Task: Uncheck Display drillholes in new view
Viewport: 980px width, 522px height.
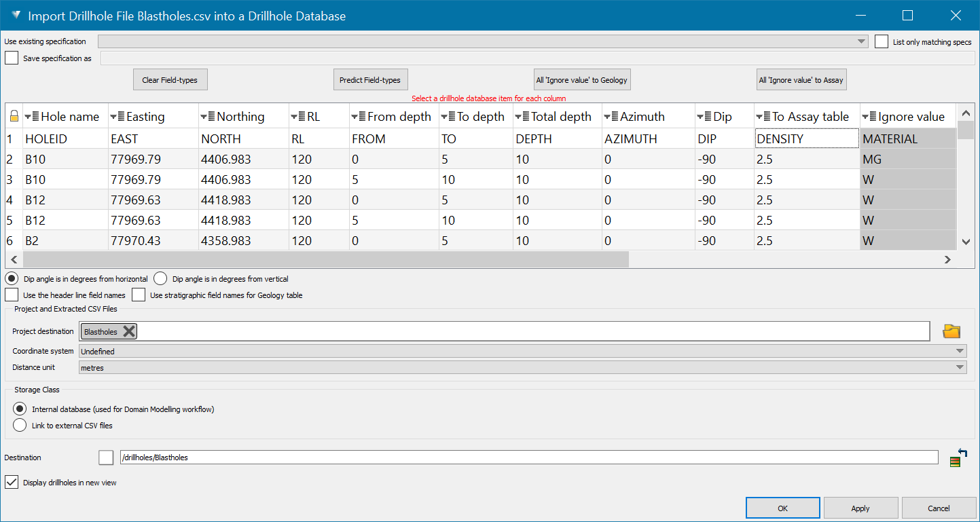Action: 12,483
